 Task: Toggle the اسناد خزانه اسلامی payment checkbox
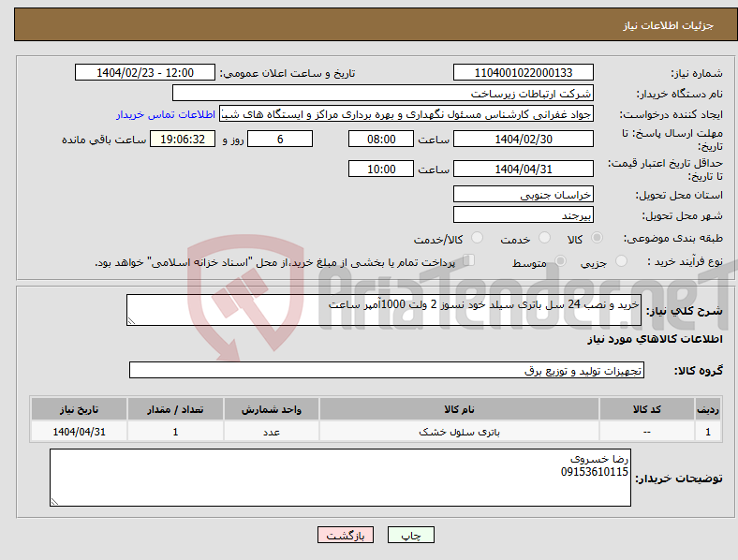pos(469,260)
